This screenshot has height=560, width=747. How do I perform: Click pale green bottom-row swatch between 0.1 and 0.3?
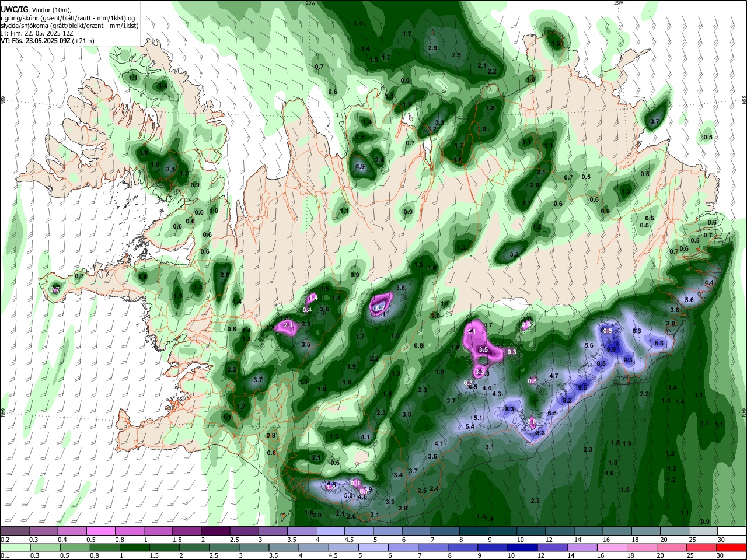[15, 548]
